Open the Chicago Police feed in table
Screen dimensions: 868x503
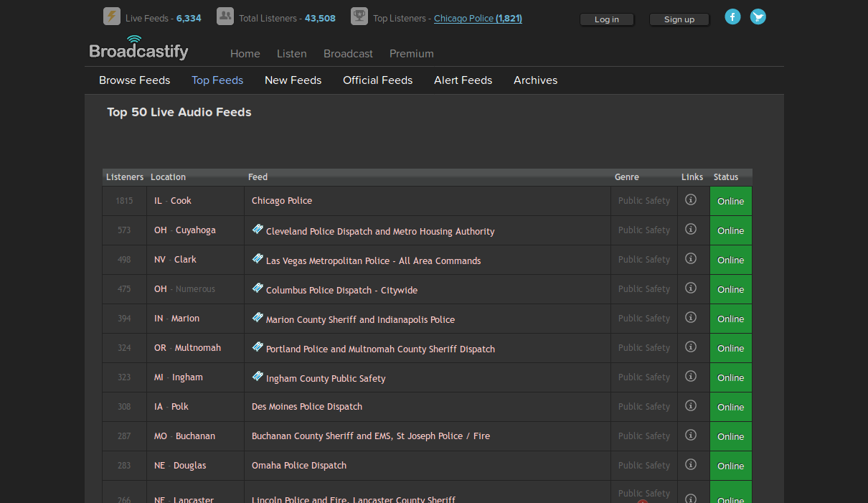[x=282, y=201]
